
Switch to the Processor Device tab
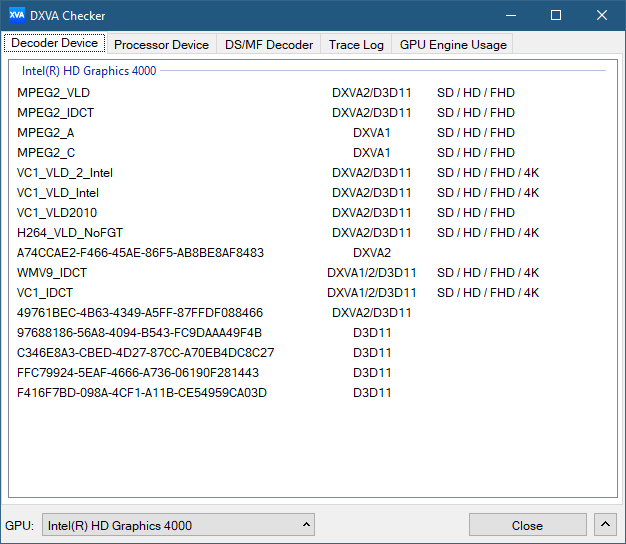pyautogui.click(x=161, y=44)
